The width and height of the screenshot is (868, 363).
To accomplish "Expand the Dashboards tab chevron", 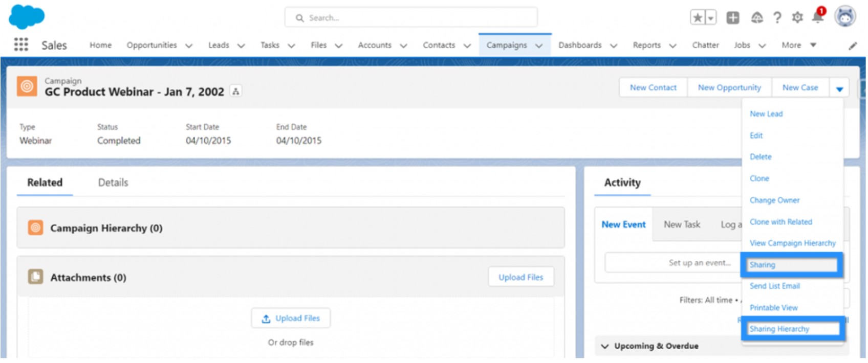I will point(614,46).
